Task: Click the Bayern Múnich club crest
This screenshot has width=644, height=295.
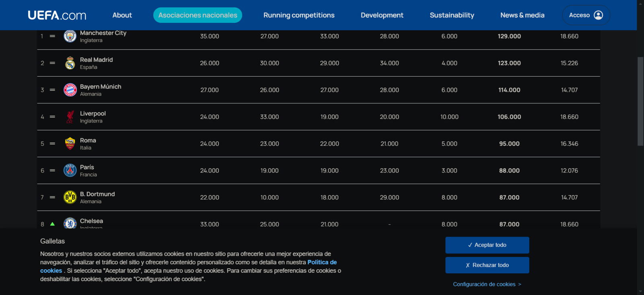Action: click(70, 90)
